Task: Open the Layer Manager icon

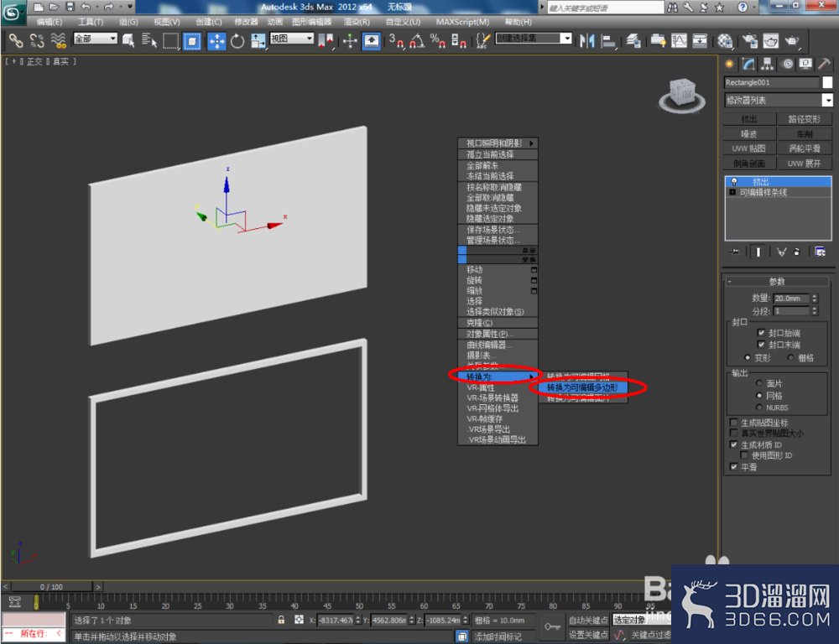Action: 633,40
